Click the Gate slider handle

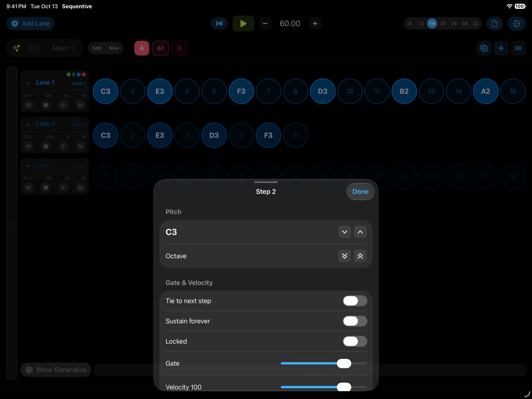[344, 363]
